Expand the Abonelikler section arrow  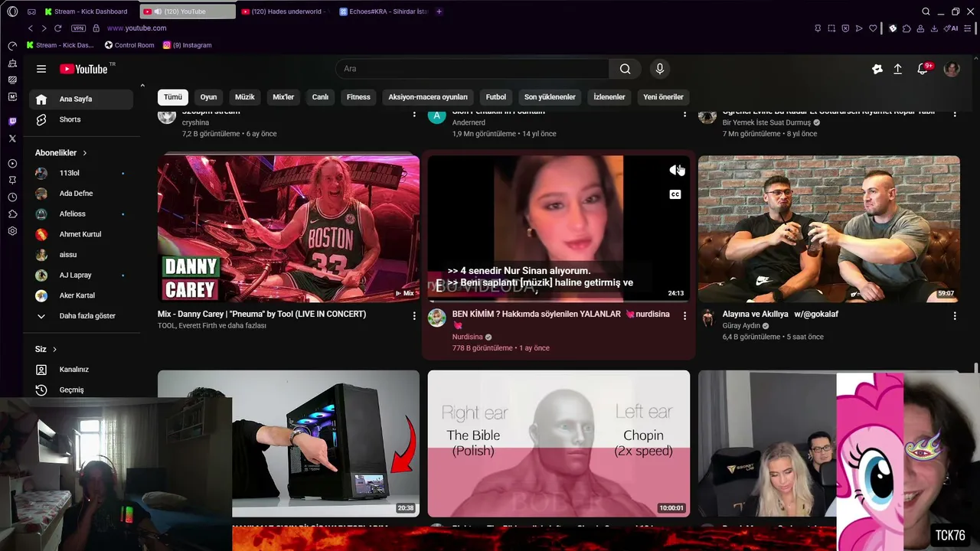pyautogui.click(x=84, y=153)
